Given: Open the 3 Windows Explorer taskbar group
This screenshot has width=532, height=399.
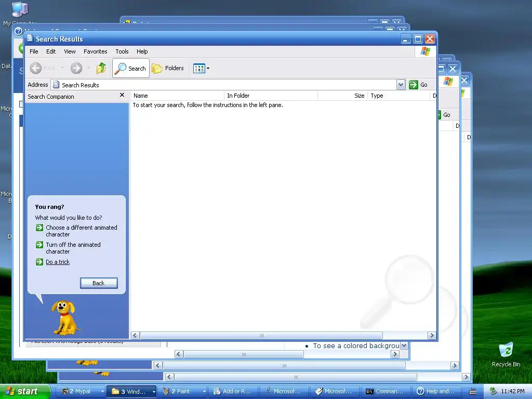Looking at the screenshot, I should point(131,391).
